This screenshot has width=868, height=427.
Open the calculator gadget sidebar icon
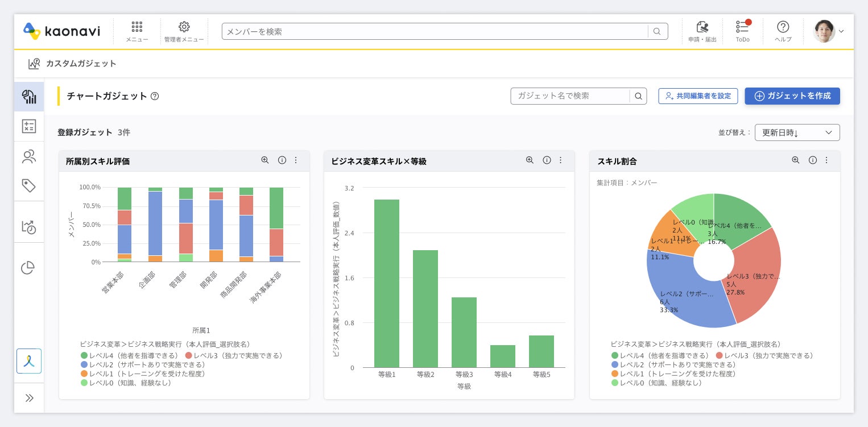click(29, 126)
